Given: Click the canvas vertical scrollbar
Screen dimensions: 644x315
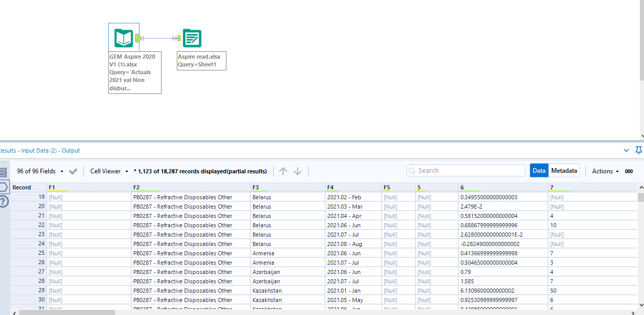Looking at the screenshot, I should point(641,40).
